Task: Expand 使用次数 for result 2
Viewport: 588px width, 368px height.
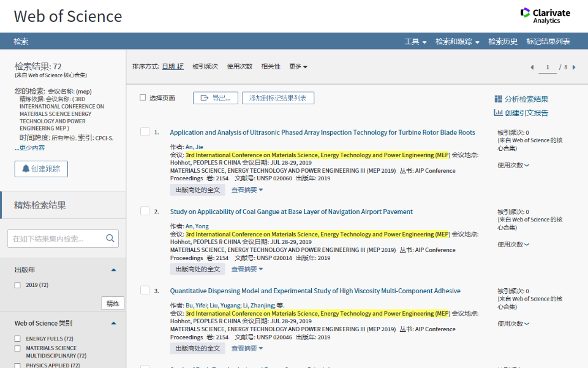Action: coord(513,245)
